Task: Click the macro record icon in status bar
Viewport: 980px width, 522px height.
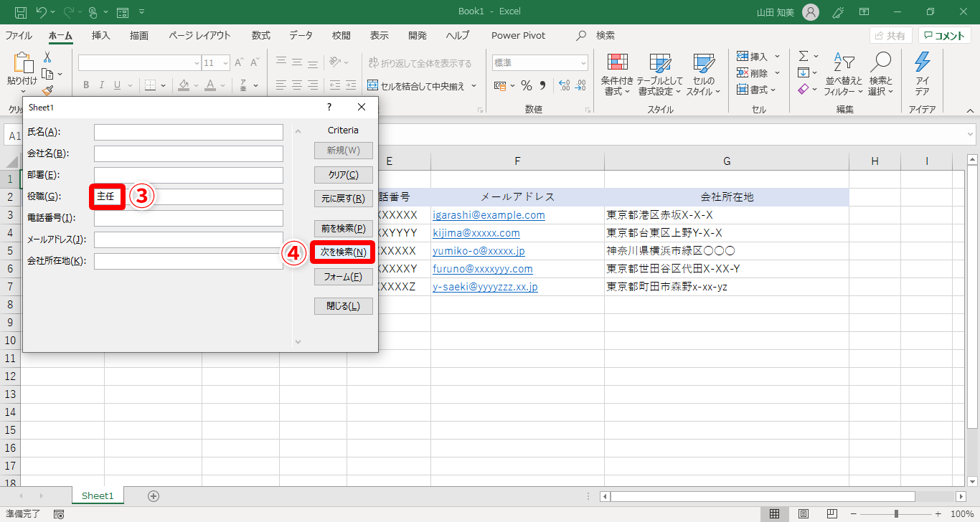Action: click(x=59, y=514)
